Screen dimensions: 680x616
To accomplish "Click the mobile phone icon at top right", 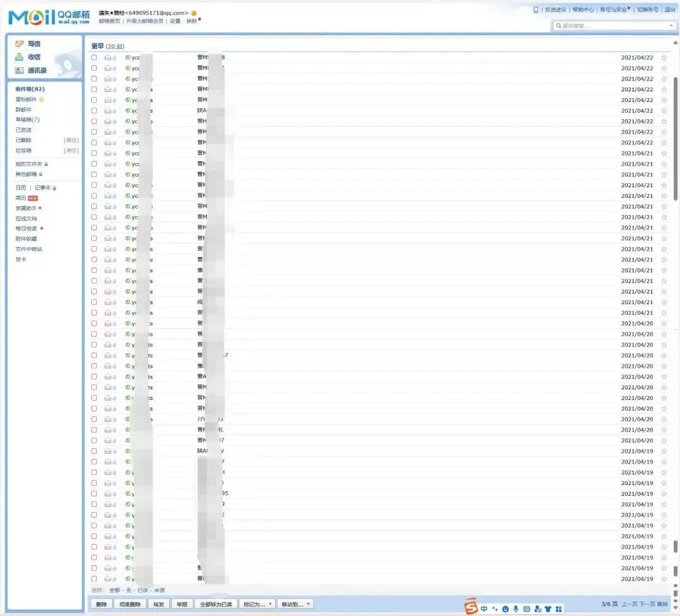I will [x=536, y=9].
